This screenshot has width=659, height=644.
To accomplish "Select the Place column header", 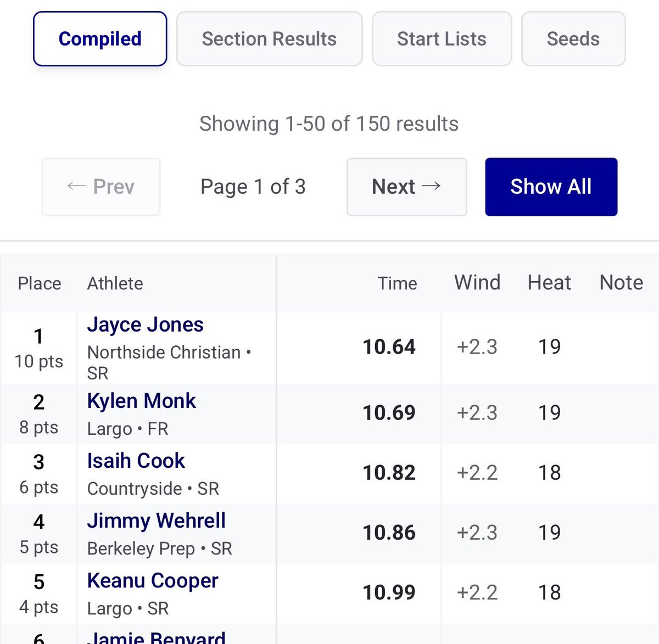I will [40, 283].
